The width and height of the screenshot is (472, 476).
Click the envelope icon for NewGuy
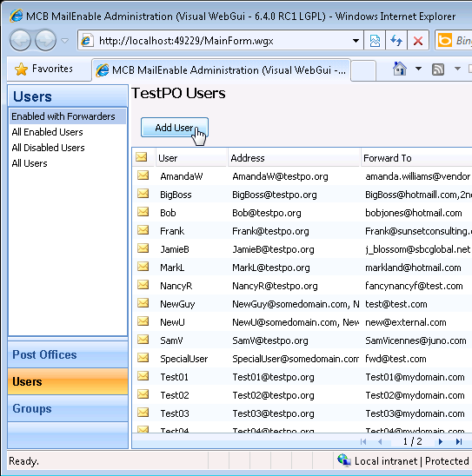pyautogui.click(x=143, y=303)
